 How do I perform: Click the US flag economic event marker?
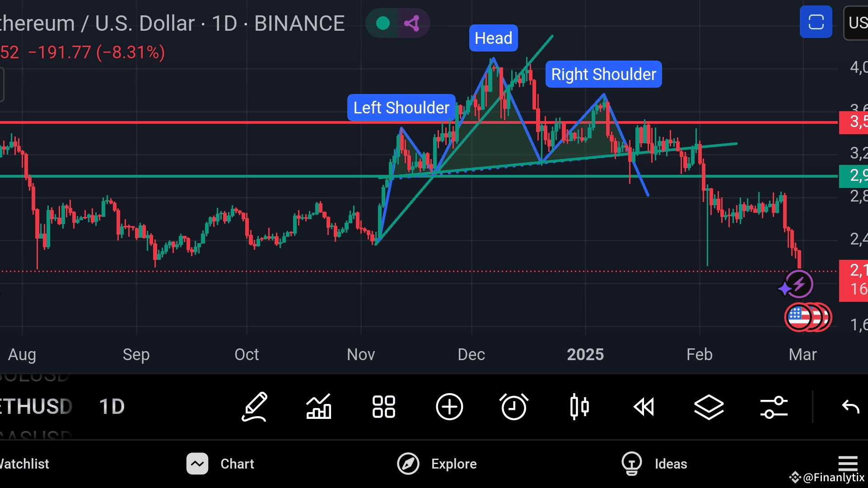click(x=798, y=317)
